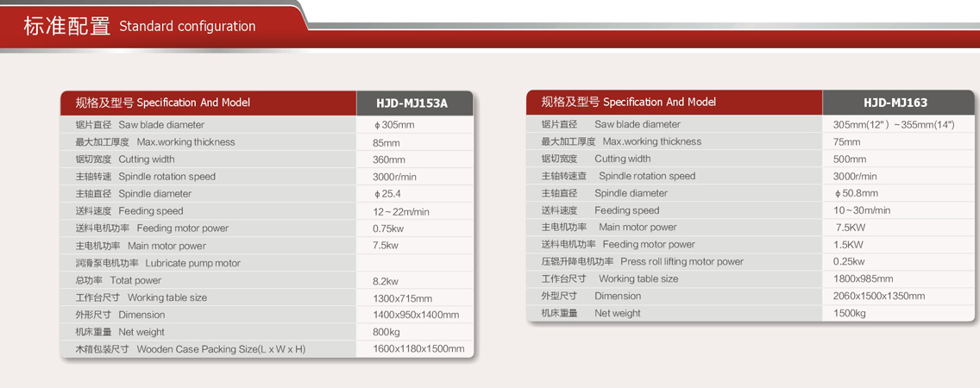Select the '1800x985mm' working table size
Viewport: 980px width, 388px height.
[x=864, y=278]
